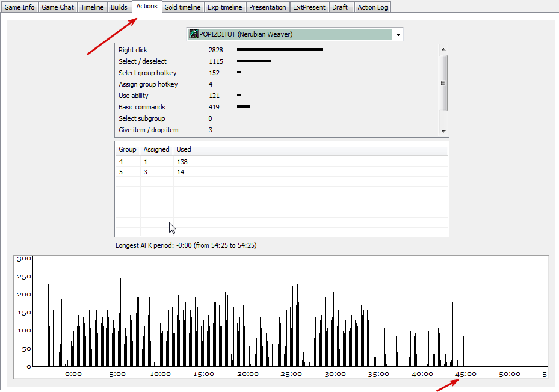Select the Select subgroup row
This screenshot has height=392, width=559.
tap(277, 118)
